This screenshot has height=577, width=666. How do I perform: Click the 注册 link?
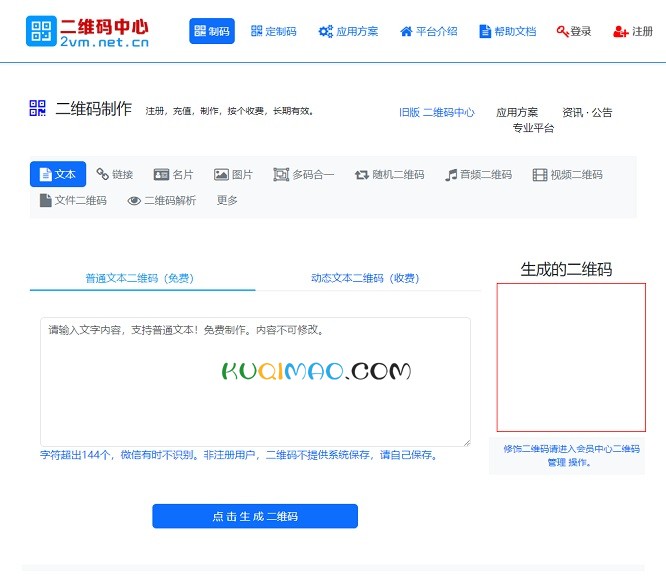point(633,31)
